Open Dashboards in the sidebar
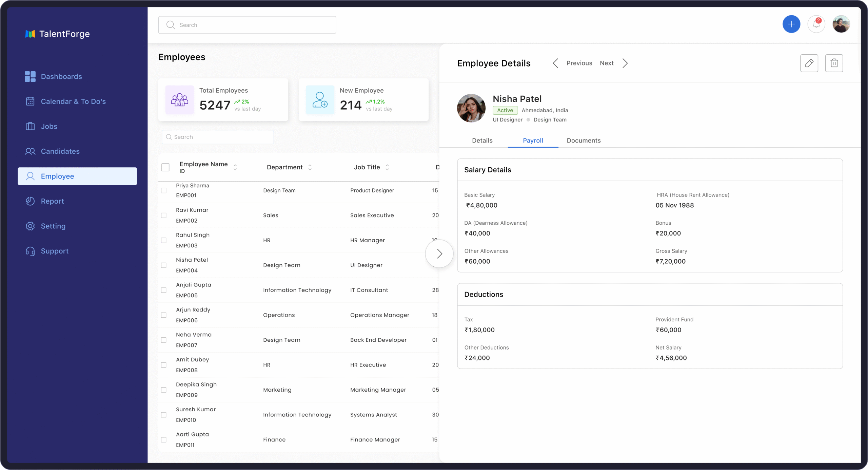Screen dimensions: 868x470 point(61,77)
